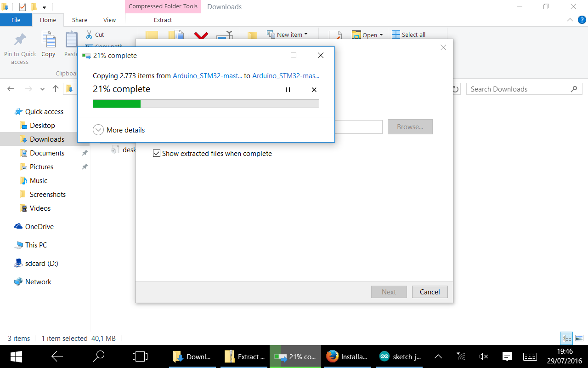Show hidden tray icons chevron
The image size is (588, 368).
pyautogui.click(x=438, y=356)
